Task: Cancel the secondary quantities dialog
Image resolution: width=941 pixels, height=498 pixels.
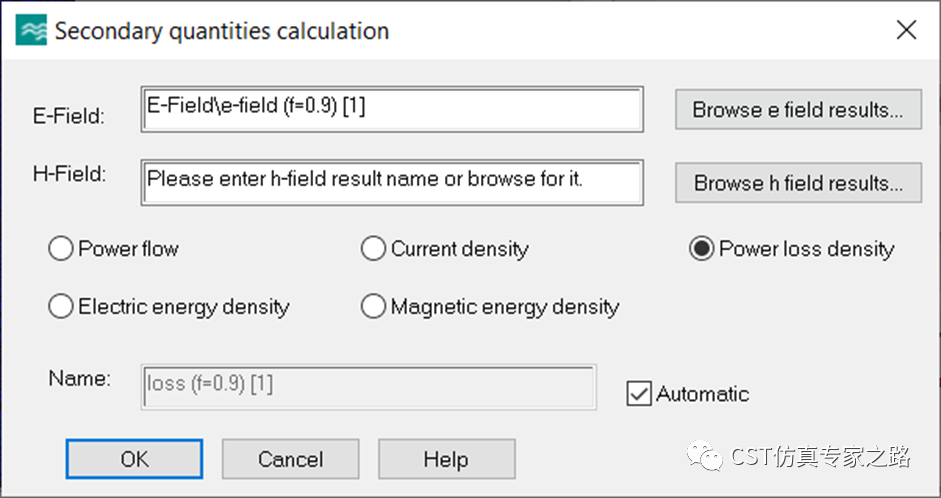Action: [x=290, y=459]
